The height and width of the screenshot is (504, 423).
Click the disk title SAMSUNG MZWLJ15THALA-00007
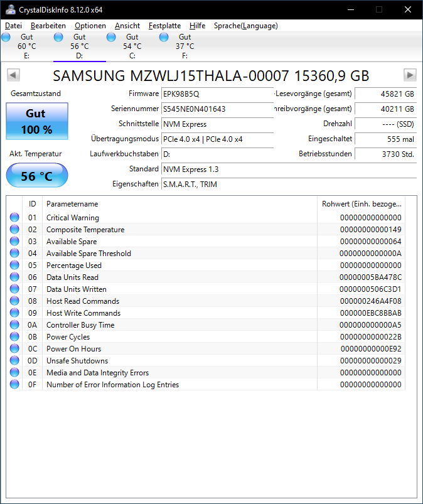171,76
